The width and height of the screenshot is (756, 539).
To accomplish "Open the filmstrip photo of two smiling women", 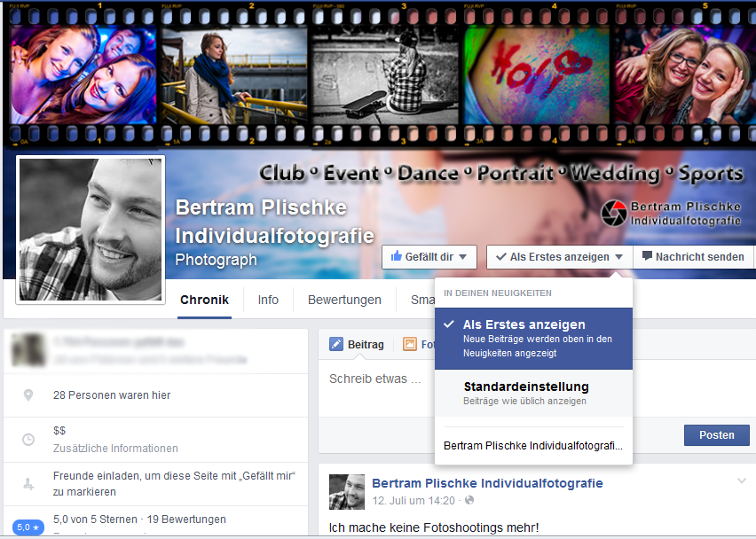I will [x=685, y=75].
